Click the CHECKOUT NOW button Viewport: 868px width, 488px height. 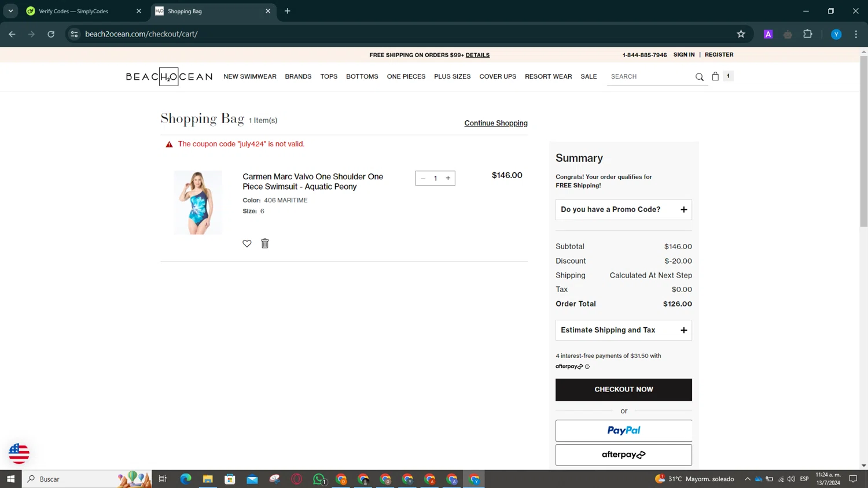[x=624, y=390]
